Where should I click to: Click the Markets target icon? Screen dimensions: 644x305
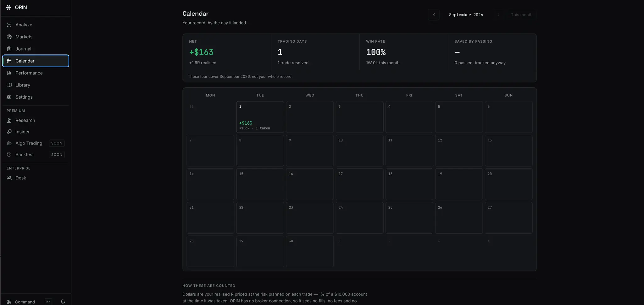(x=9, y=37)
